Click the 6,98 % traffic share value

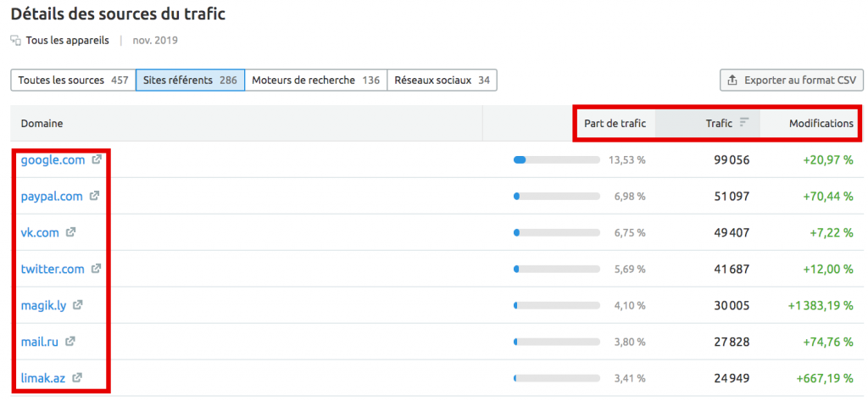(630, 196)
